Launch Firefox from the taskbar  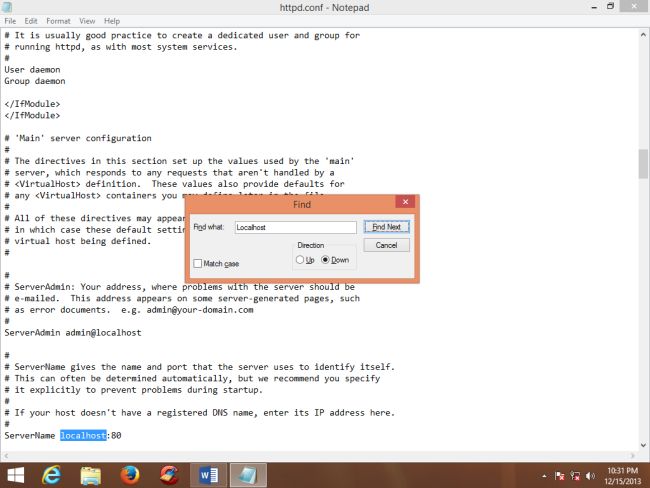click(x=130, y=475)
